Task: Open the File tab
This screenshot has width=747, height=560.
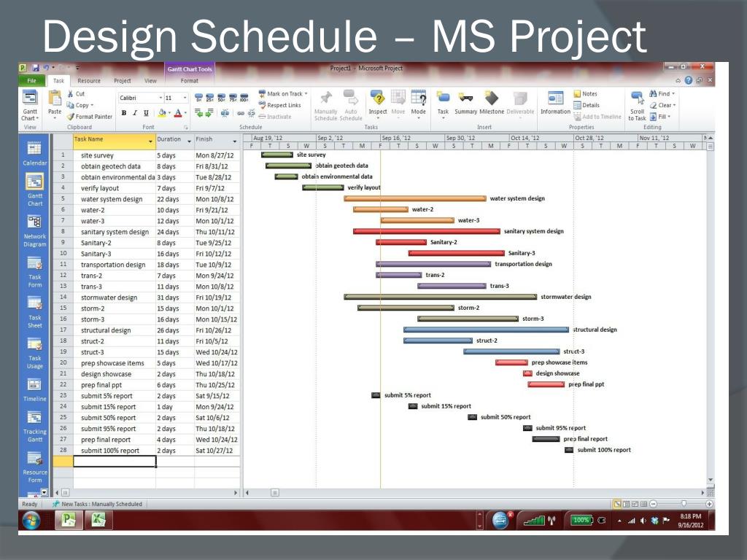Action: coord(31,80)
